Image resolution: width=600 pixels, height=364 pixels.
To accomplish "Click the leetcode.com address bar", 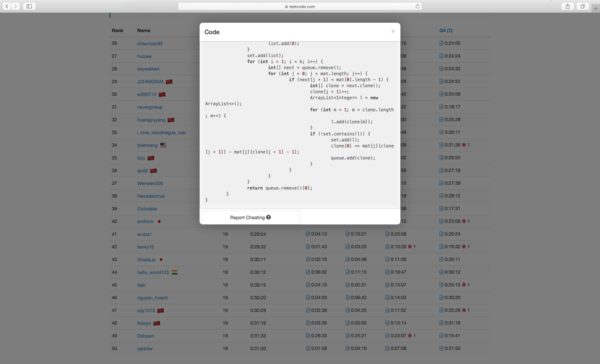I will click(300, 7).
